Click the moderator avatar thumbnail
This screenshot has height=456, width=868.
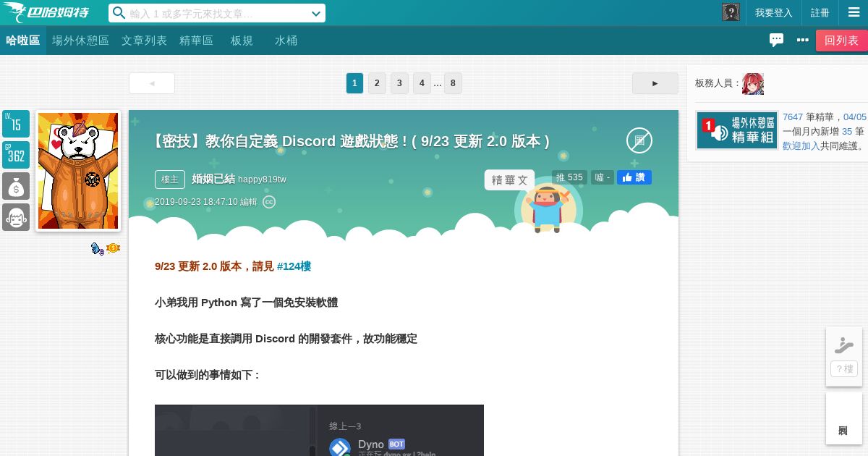click(x=753, y=84)
